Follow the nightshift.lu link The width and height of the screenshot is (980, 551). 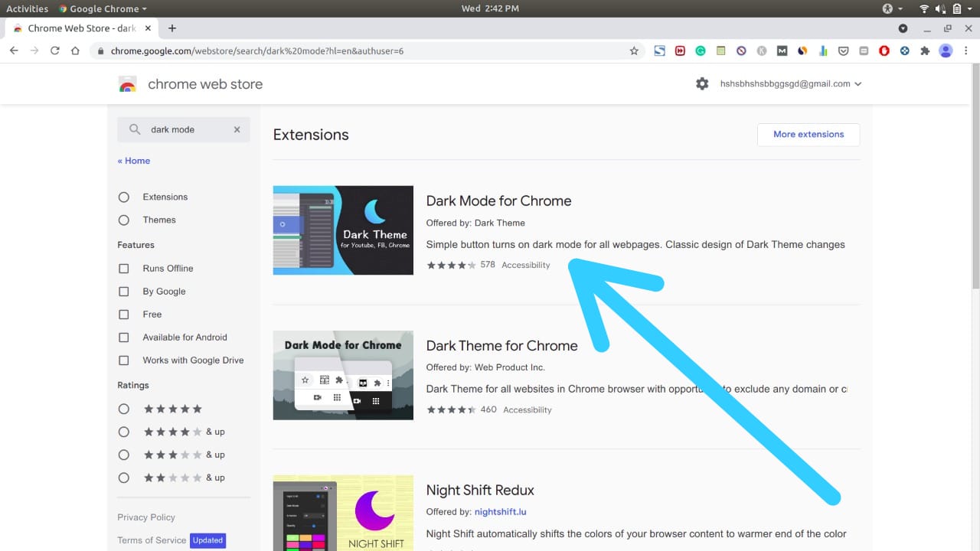(x=500, y=512)
